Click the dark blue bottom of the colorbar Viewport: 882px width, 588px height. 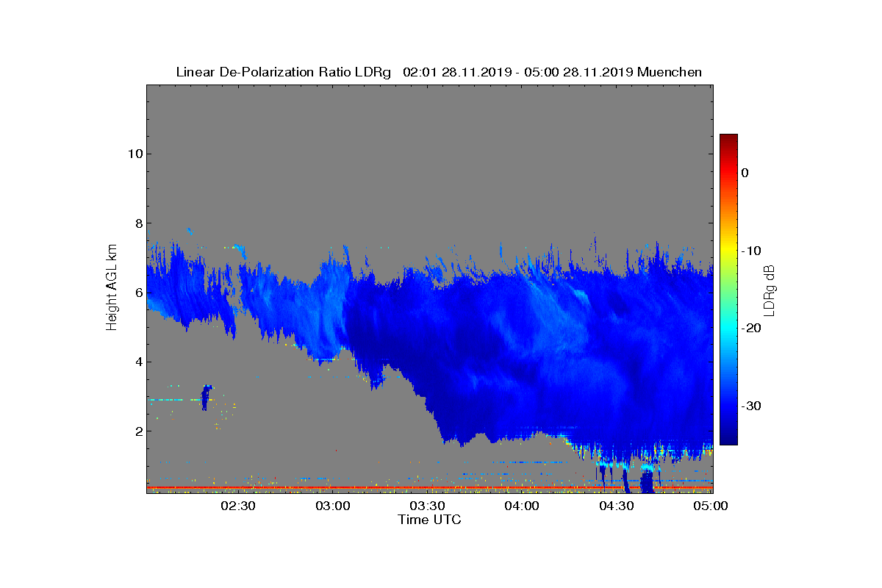coord(728,439)
